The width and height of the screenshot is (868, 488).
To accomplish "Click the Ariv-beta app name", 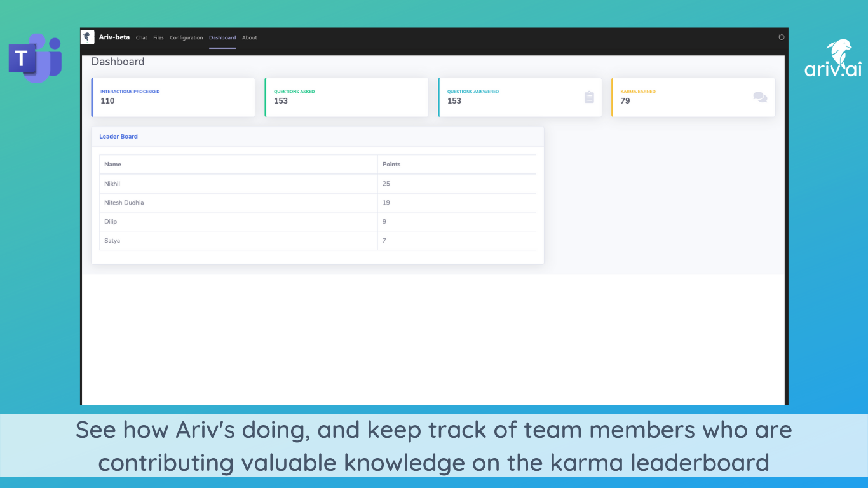I will [x=114, y=37].
